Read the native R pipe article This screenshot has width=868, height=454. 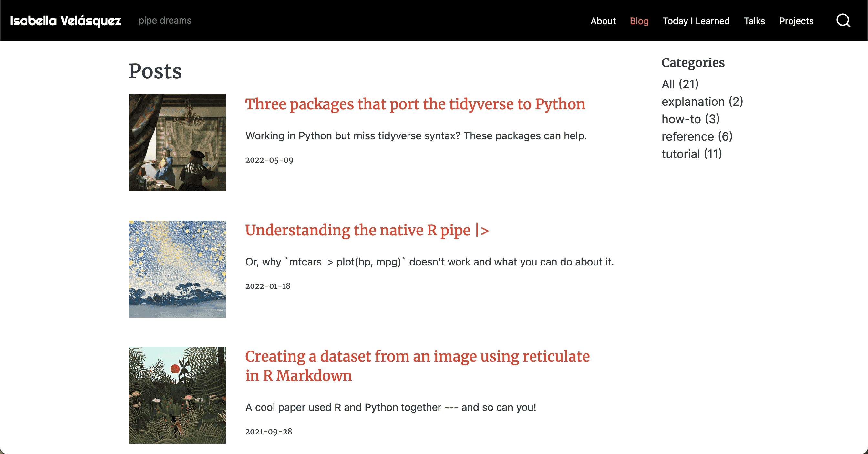pos(367,231)
